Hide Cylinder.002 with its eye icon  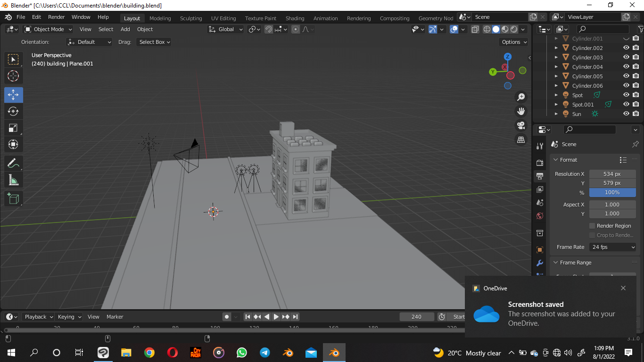pos(626,48)
